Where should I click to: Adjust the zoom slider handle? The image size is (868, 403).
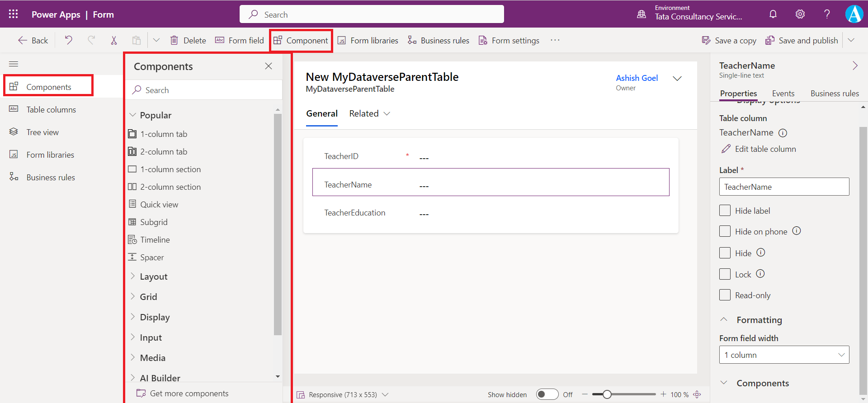[607, 394]
